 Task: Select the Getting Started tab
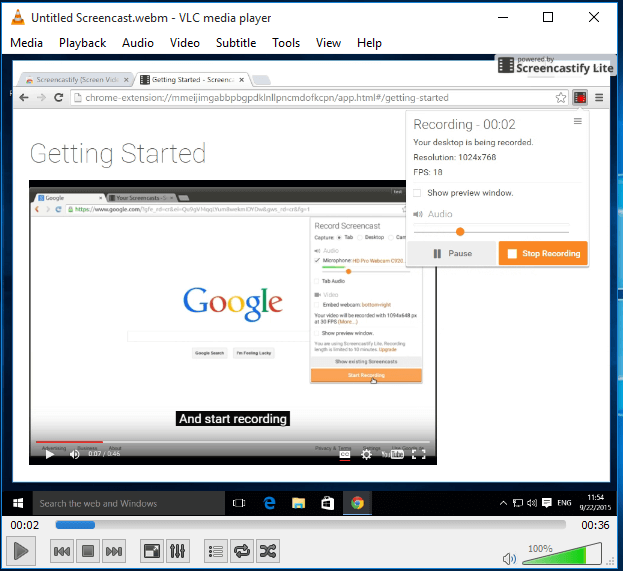[x=193, y=80]
